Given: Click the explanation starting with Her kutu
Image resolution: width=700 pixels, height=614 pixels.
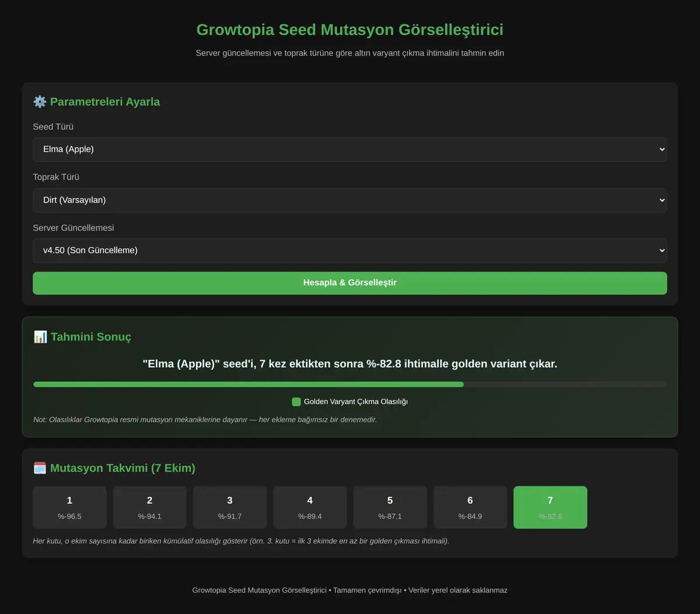Looking at the screenshot, I should click(241, 541).
